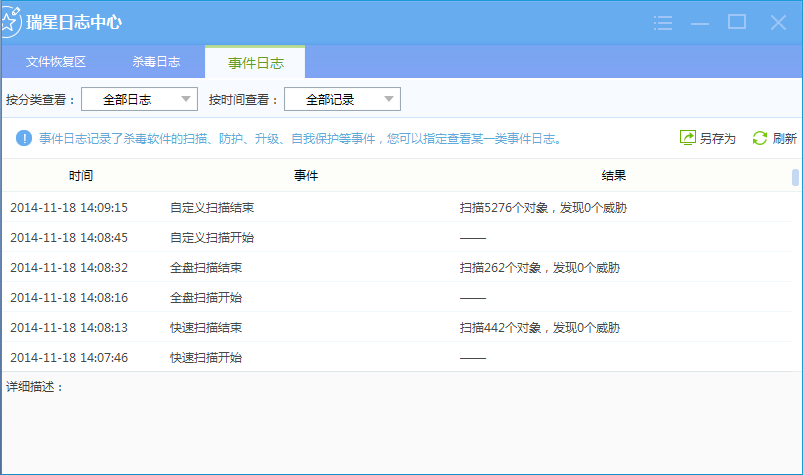Click the green refresh arrows icon
Screen dimensions: 803x475
(759, 138)
